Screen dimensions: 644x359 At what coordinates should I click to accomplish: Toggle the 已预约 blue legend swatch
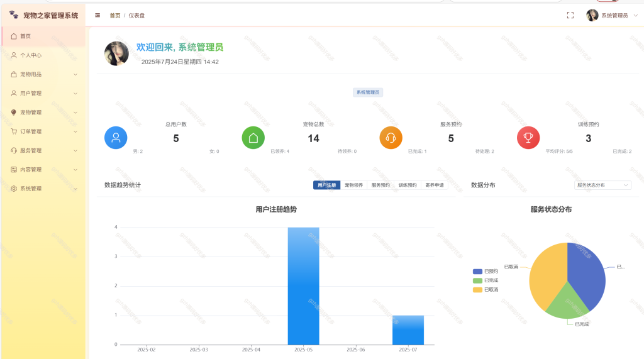[x=477, y=272]
